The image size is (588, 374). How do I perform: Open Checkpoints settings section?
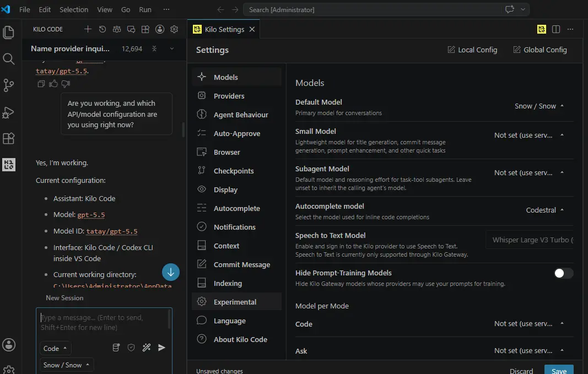236,171
